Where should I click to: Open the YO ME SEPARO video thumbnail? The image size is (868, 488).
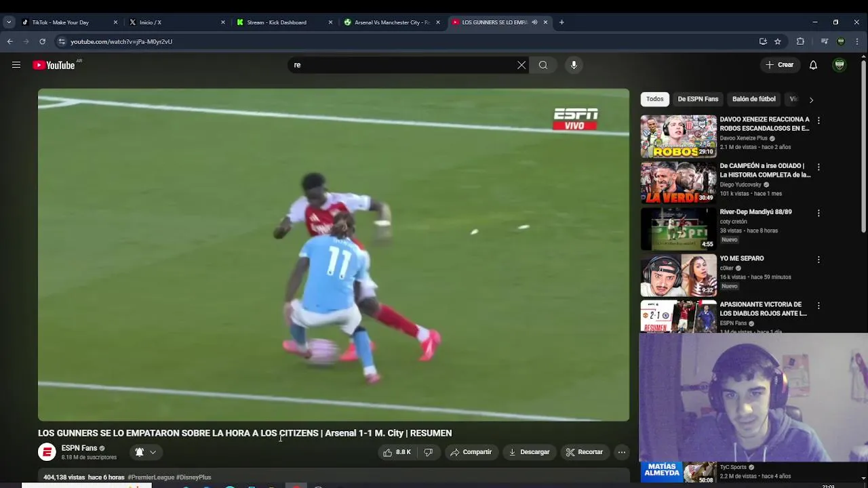[x=678, y=274]
